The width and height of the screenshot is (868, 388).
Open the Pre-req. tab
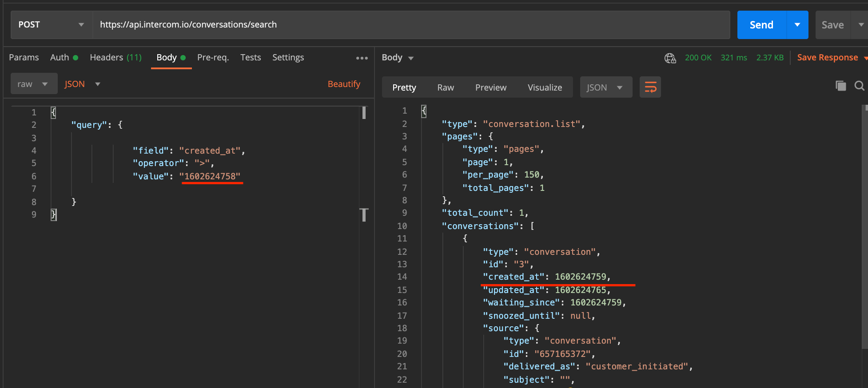[213, 57]
